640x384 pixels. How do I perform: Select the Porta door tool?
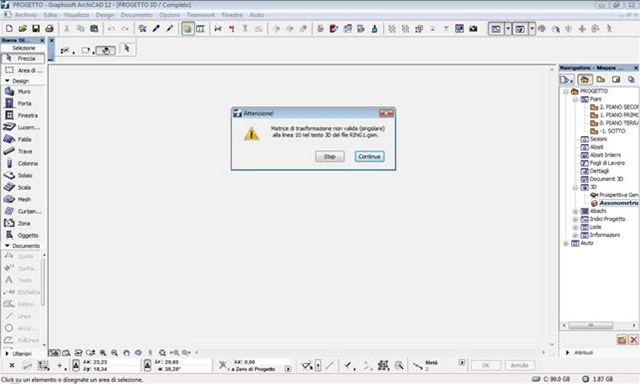click(23, 103)
